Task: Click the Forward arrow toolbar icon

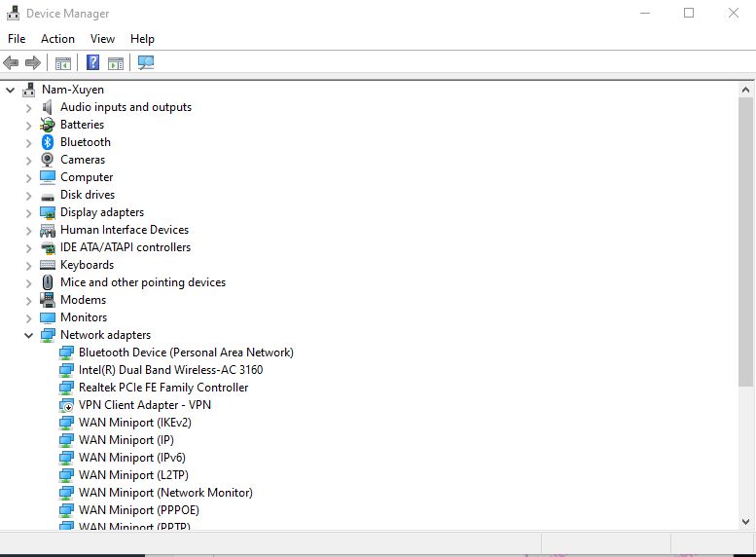Action: tap(33, 62)
